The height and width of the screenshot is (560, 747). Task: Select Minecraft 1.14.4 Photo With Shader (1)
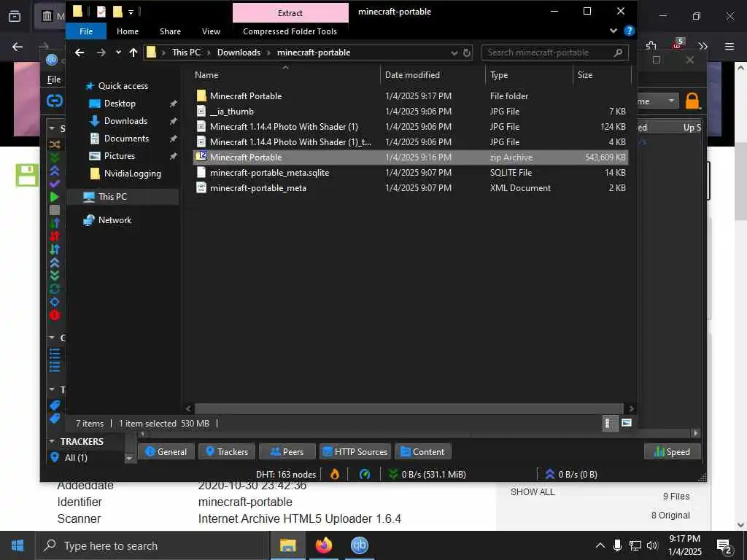pyautogui.click(x=284, y=127)
